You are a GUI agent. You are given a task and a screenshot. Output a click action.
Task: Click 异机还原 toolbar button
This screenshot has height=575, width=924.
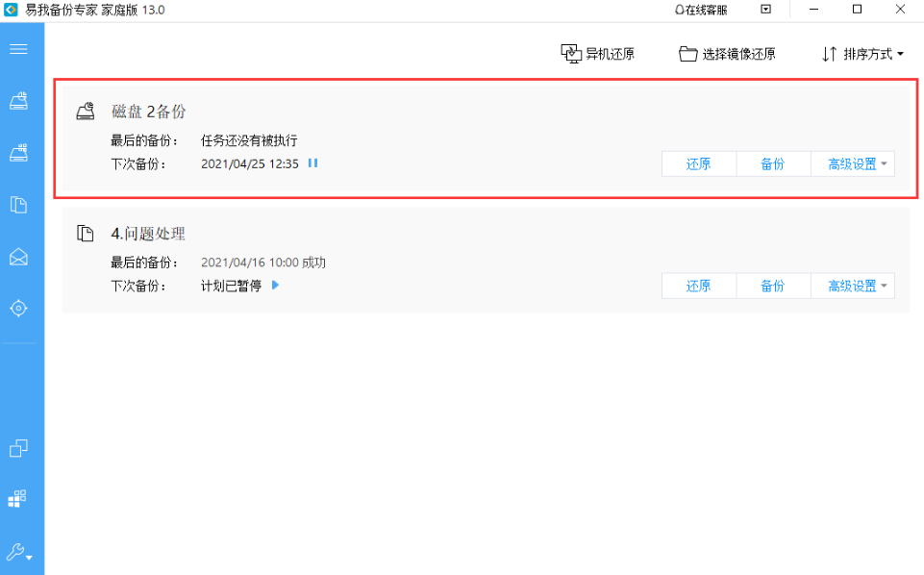coord(597,54)
